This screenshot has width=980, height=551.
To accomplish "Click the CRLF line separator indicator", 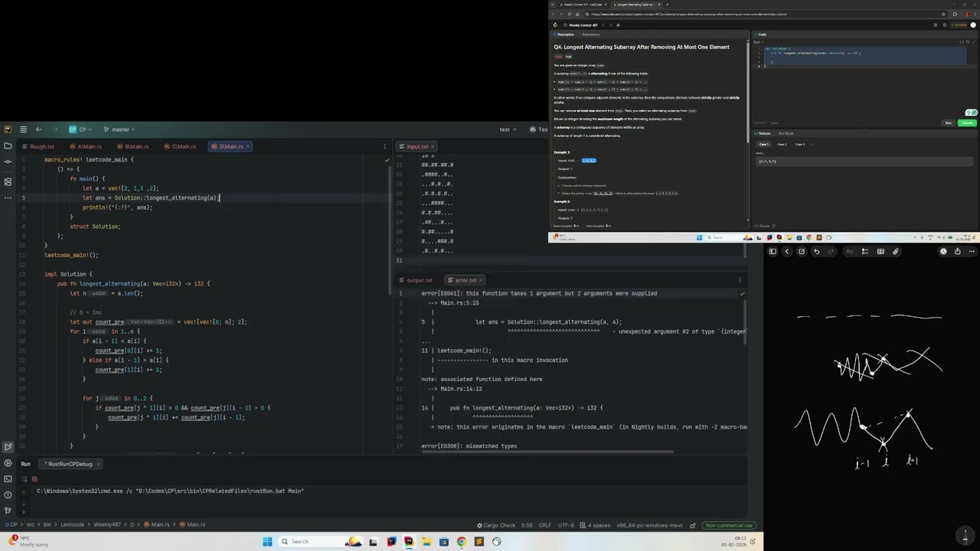I will coord(544,526).
